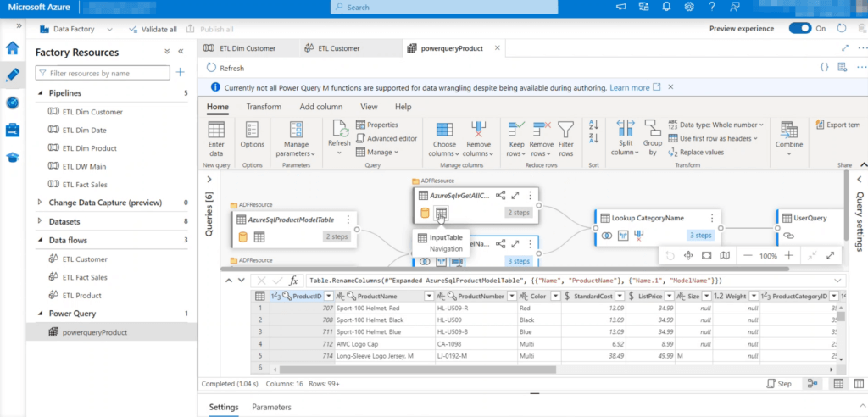
Task: Switch to the Transform ribbon tab
Action: click(x=264, y=107)
